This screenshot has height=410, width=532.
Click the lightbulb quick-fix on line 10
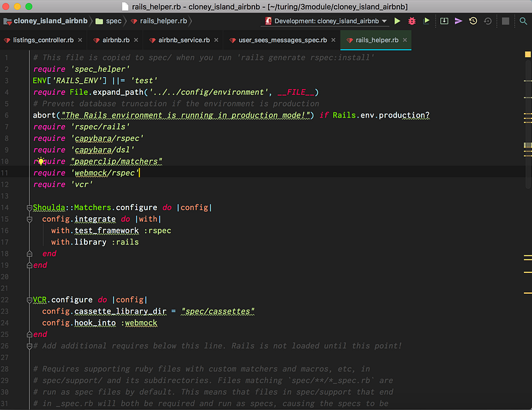click(x=41, y=161)
